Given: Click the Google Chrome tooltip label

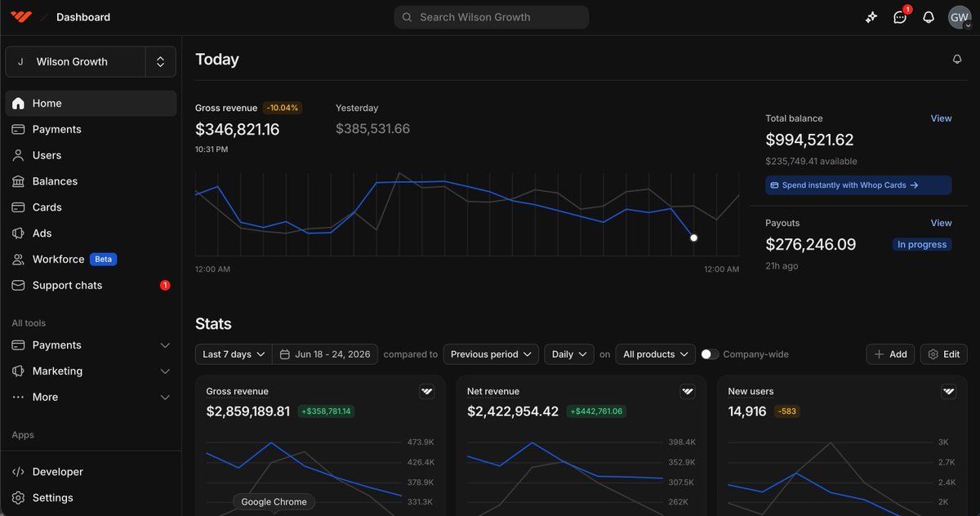Looking at the screenshot, I should point(274,502).
